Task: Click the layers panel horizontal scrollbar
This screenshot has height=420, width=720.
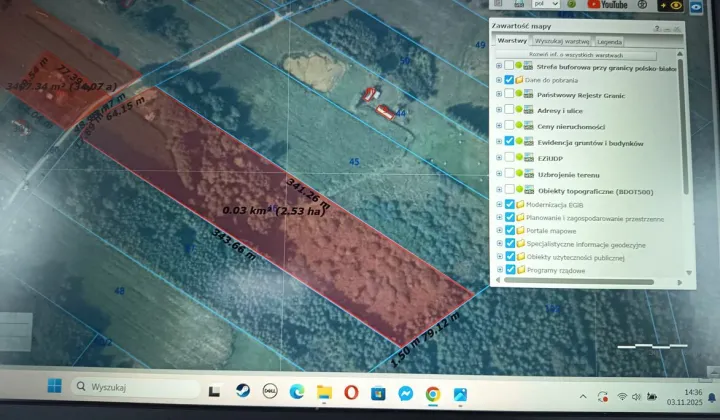Action: pos(579,281)
